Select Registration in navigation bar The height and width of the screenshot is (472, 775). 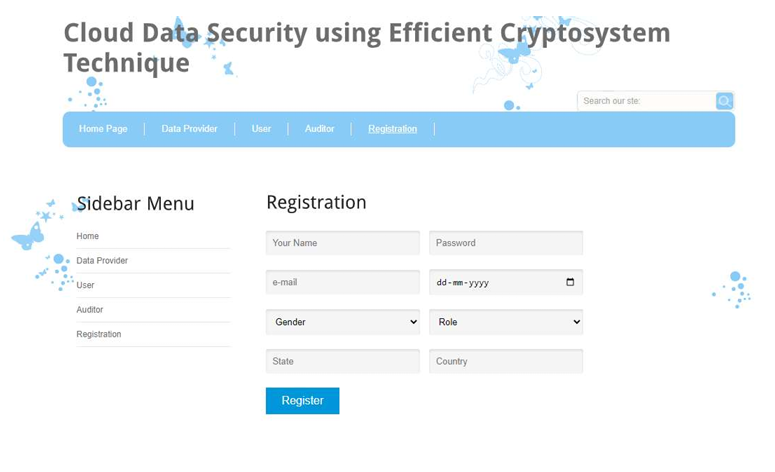coord(392,129)
